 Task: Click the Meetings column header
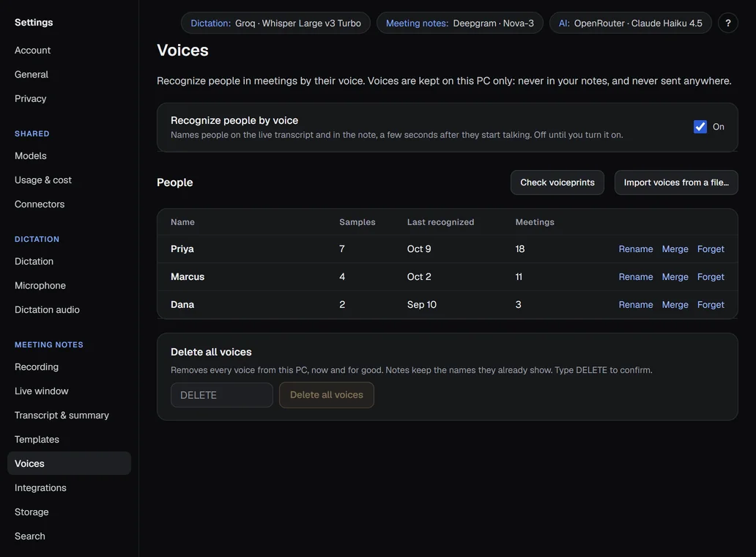click(x=535, y=222)
